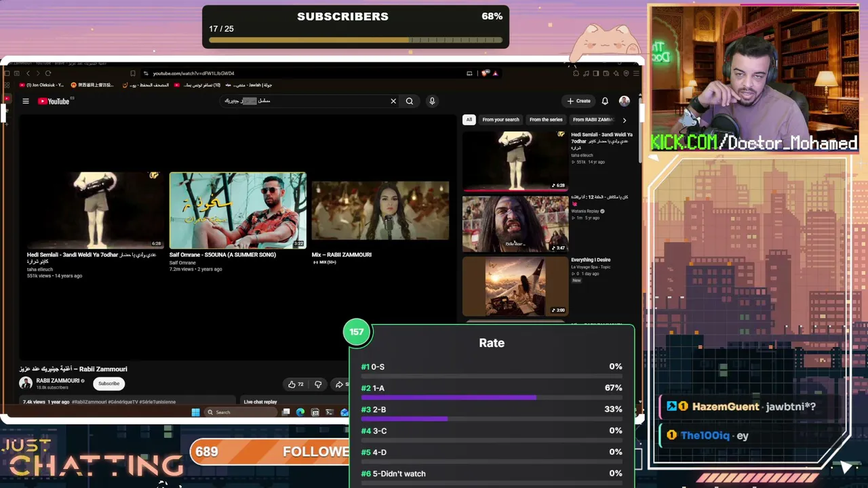
Task: Select poll option #1 0-S
Action: coord(492,369)
